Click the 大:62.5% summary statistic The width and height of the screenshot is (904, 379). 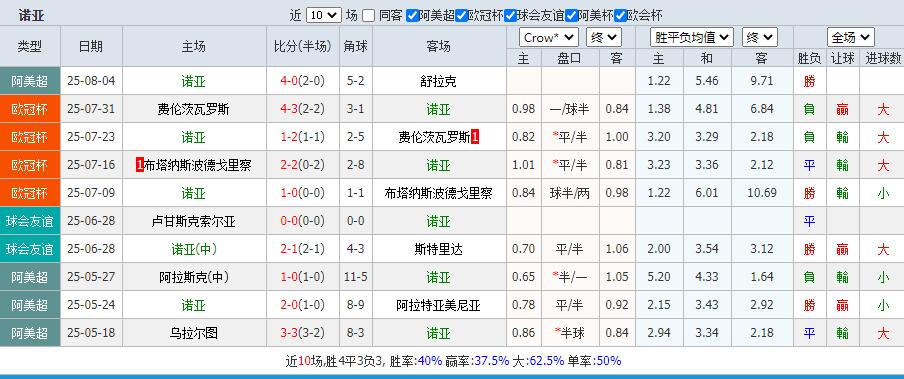point(538,361)
